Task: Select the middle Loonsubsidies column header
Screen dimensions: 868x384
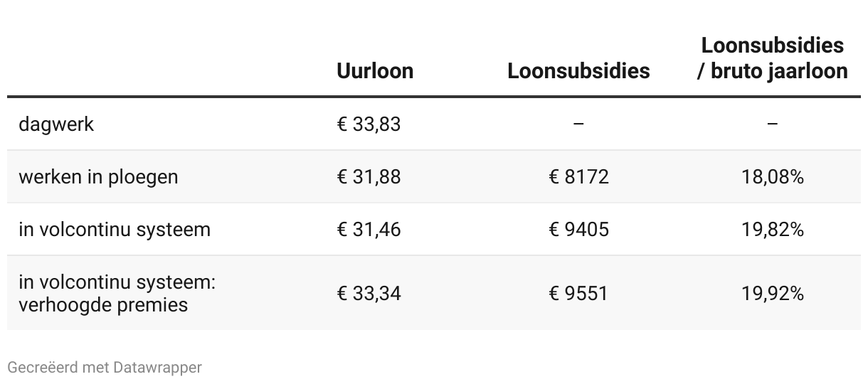Action: point(578,71)
